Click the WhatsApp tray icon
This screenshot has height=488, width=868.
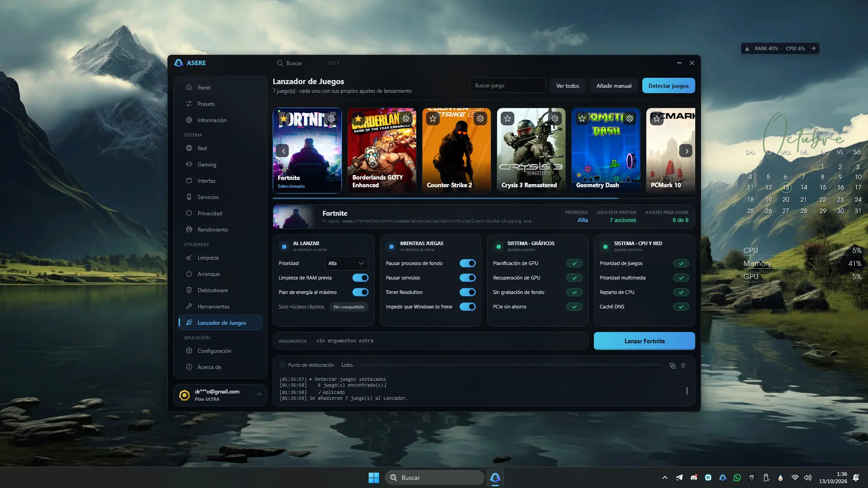tap(737, 478)
